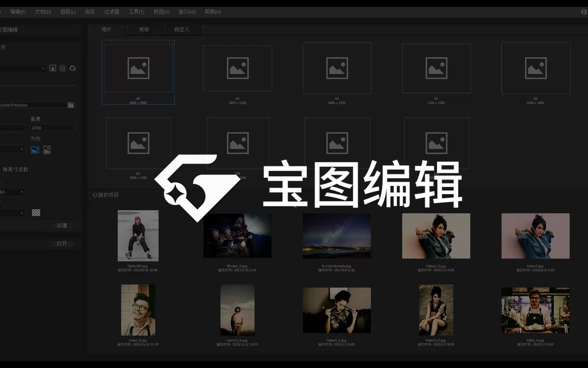Screen dimensions: 588x368
Task: Open recent project Haley1_0.jpg
Action: tap(436, 310)
